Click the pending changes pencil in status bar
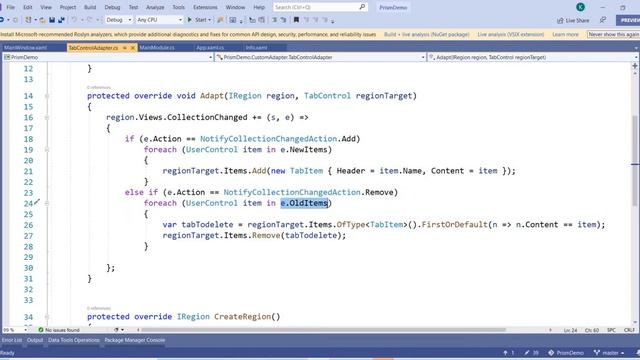Viewport: 640px width, 360px height. point(527,353)
